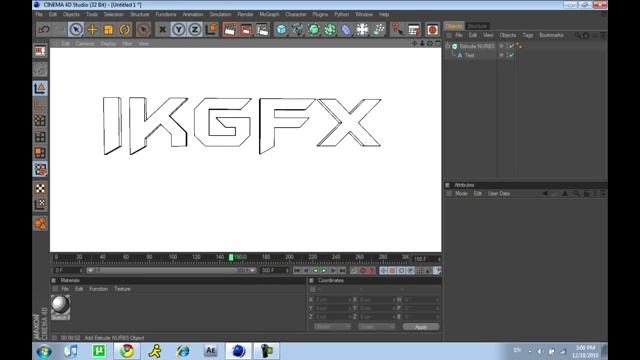Click the 0 F start frame field
Screen dimensions: 640x360
[68, 270]
